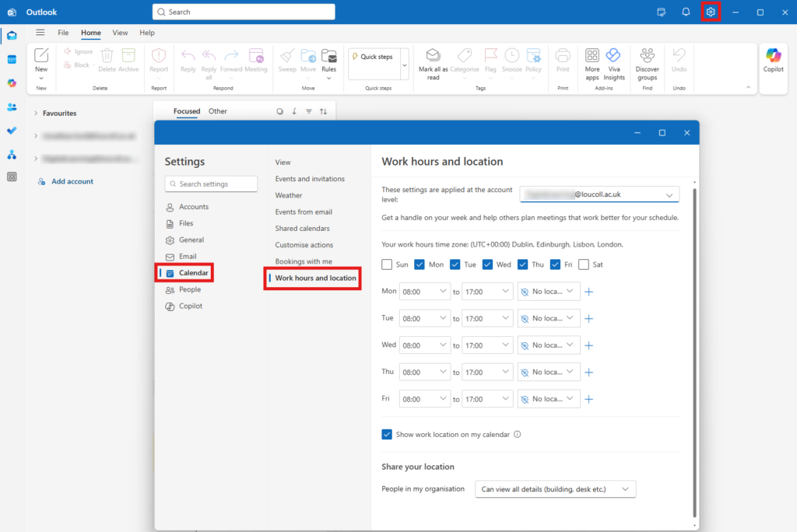Click the Search settings input field
Viewport: 797px width, 532px height.
click(x=211, y=184)
